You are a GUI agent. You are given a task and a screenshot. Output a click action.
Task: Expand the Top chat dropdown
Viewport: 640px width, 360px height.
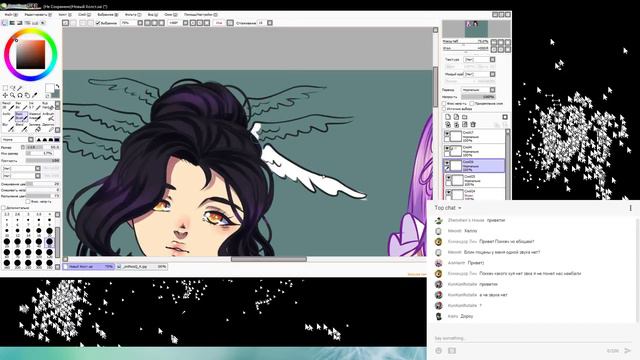point(448,208)
